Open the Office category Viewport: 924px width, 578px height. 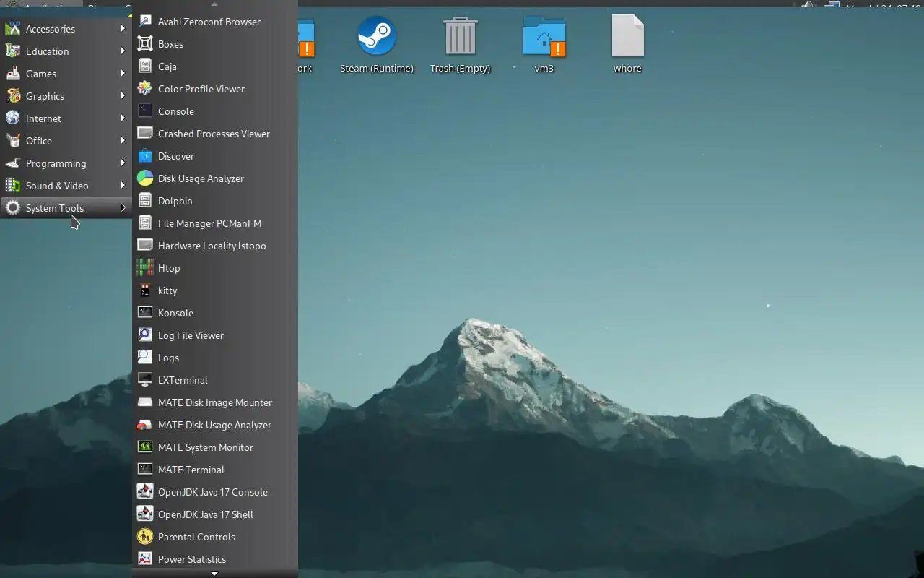tap(66, 141)
